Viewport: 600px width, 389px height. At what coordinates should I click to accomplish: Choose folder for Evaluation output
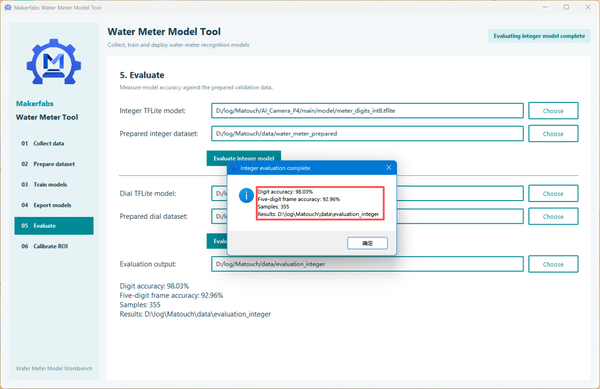point(553,264)
